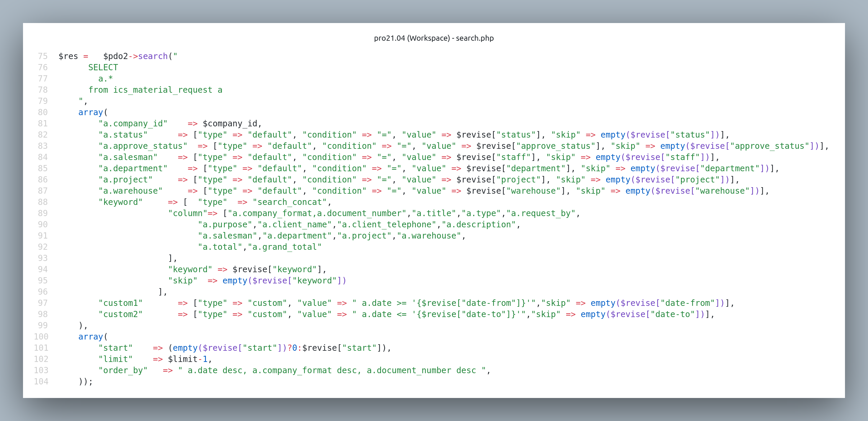Click $limit-1 expression on line 102
Screen dimensions: 868x421
click(x=188, y=359)
